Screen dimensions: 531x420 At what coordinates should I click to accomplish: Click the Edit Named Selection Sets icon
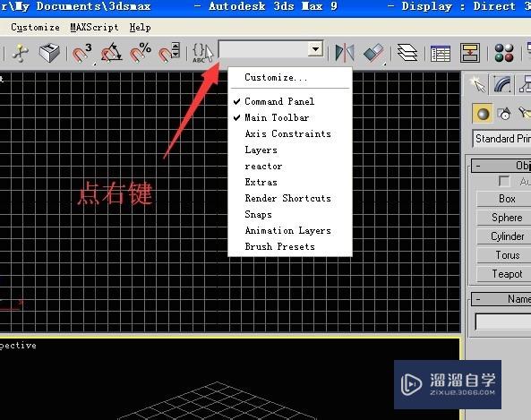202,53
